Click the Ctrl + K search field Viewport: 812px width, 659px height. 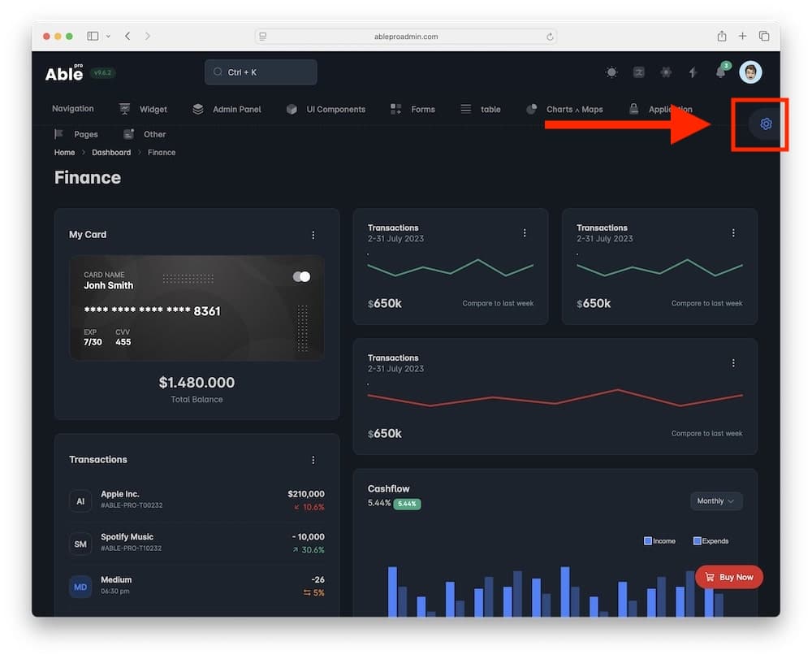[x=261, y=72]
